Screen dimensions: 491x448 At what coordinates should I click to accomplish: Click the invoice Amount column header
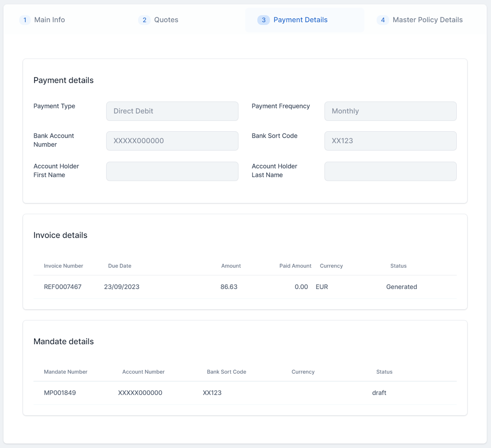(231, 266)
